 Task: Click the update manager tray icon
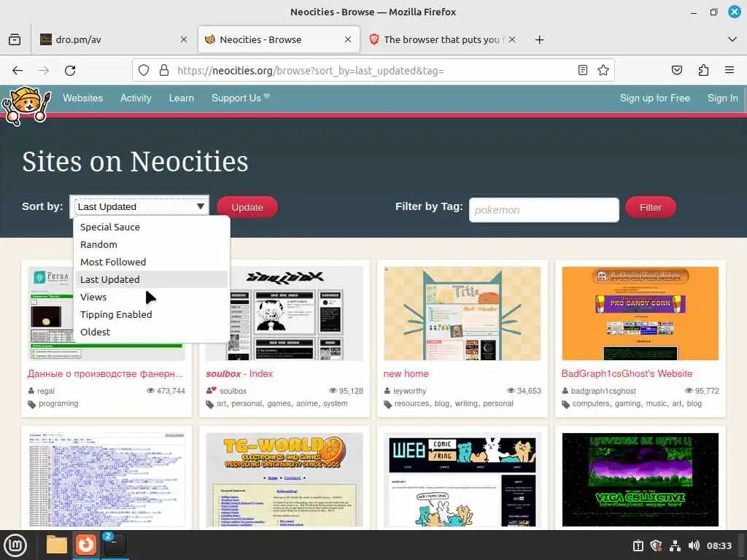pos(638,545)
